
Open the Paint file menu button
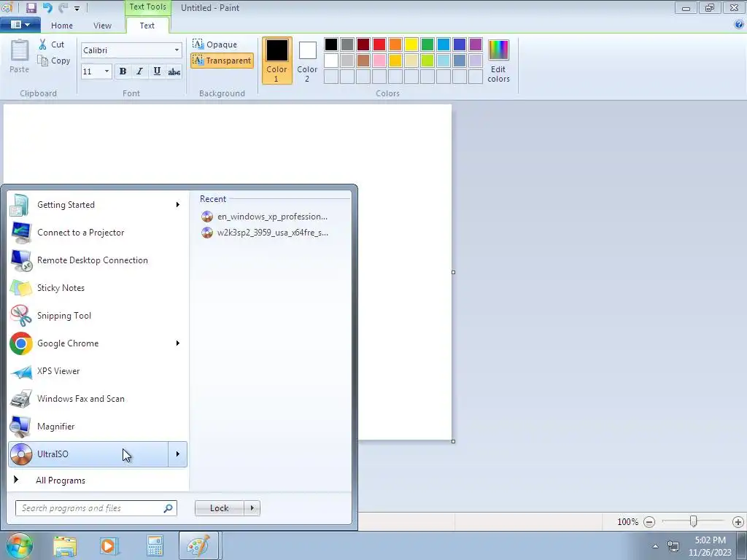pyautogui.click(x=20, y=25)
